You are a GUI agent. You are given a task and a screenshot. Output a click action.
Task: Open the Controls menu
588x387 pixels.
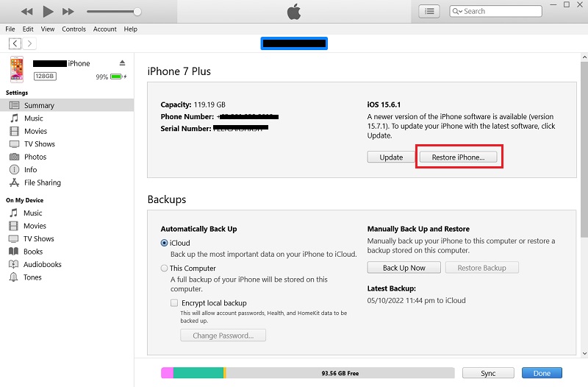73,29
